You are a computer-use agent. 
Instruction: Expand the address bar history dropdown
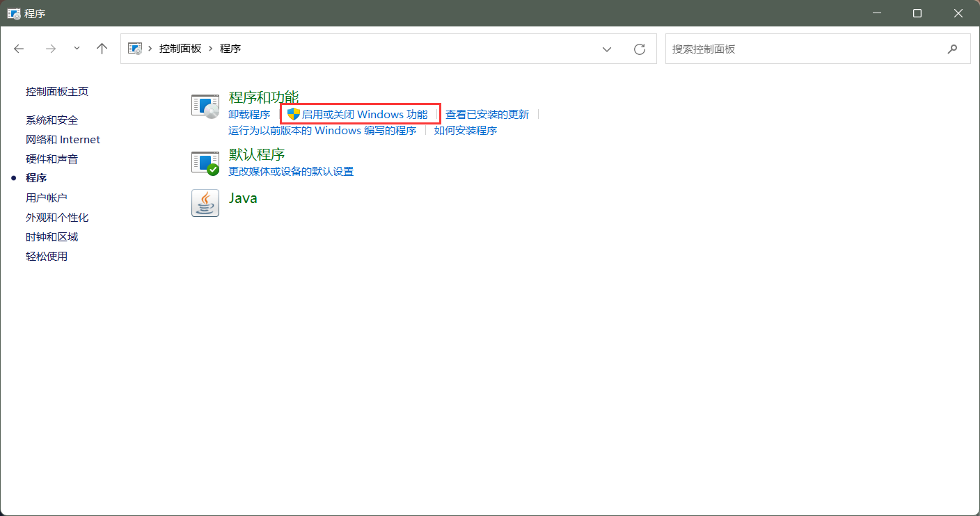click(607, 49)
